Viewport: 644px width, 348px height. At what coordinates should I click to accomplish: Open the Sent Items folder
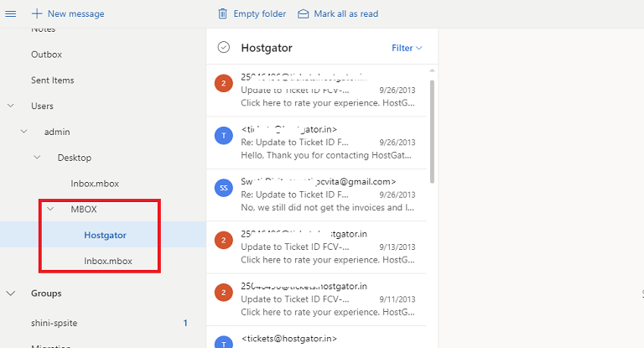(53, 81)
